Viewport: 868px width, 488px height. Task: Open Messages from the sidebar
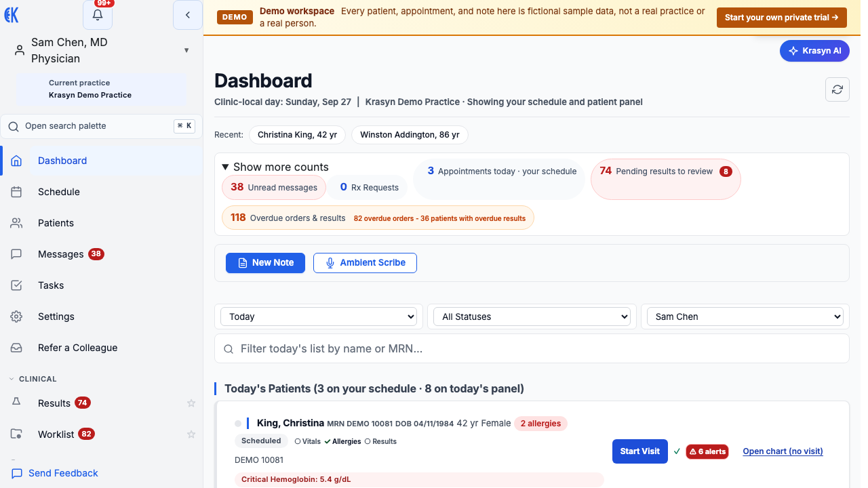click(x=102, y=254)
